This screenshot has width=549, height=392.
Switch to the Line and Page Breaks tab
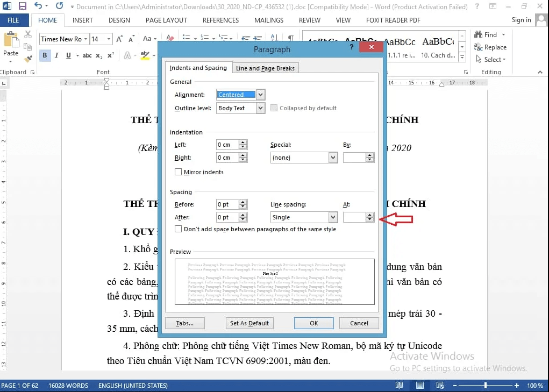coord(266,68)
